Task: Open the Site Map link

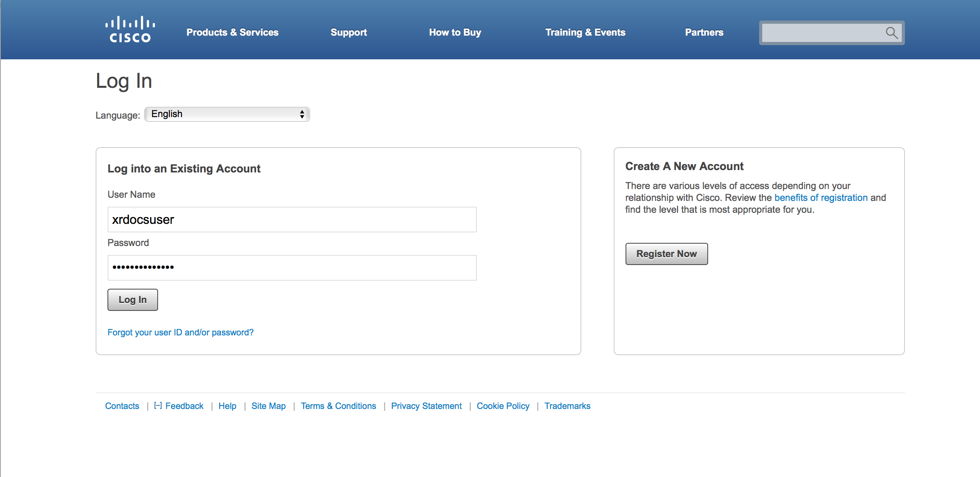Action: (x=268, y=406)
